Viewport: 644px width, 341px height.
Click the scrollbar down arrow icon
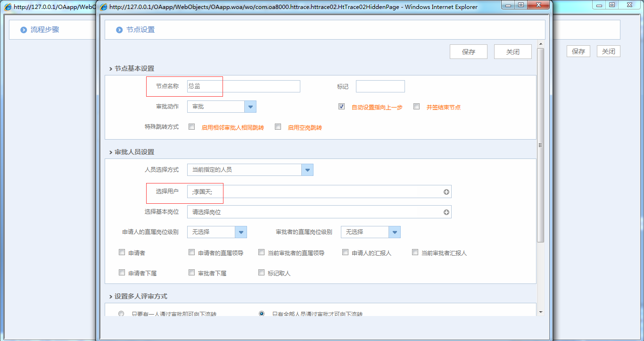pos(541,311)
